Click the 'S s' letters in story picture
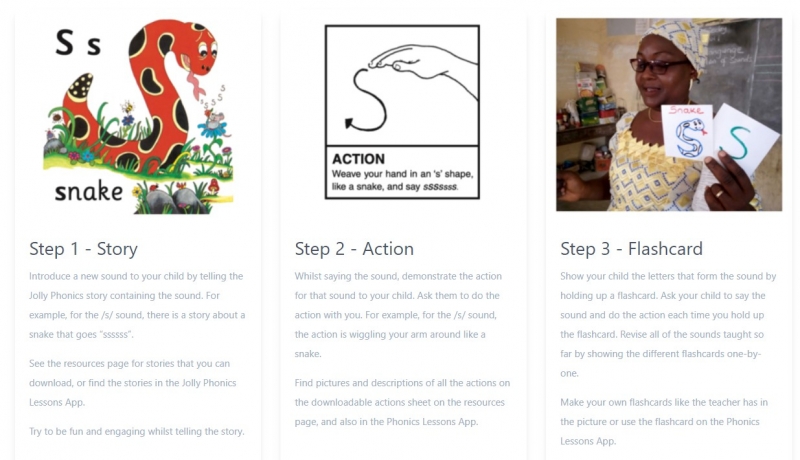The width and height of the screenshot is (800, 460). [78, 42]
